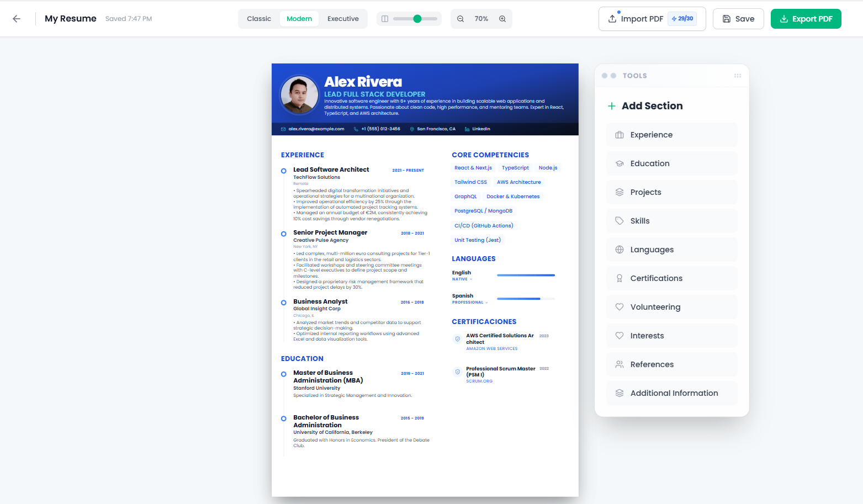Click Alex Rivera's profile photo
This screenshot has height=504, width=863.
pos(299,95)
